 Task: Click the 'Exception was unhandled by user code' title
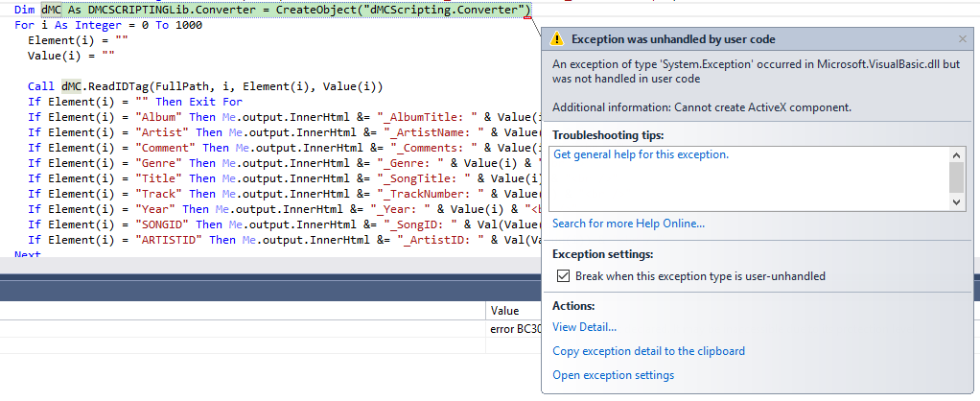point(673,40)
